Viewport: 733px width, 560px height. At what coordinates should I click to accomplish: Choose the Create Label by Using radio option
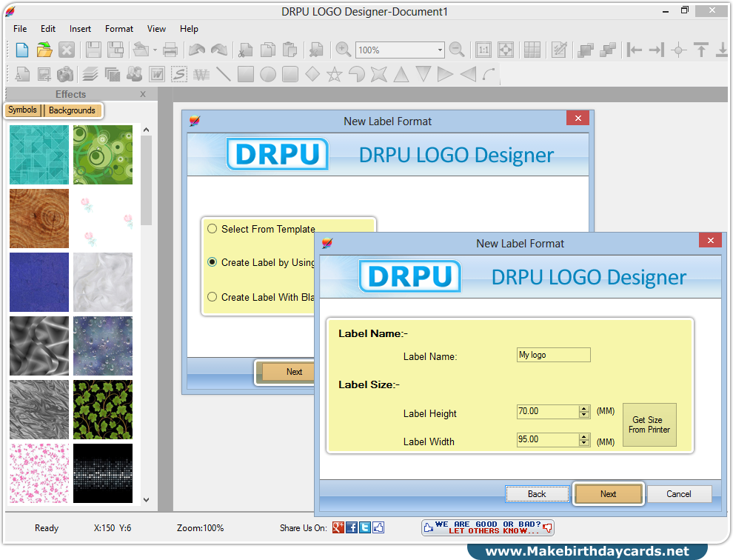tap(212, 262)
